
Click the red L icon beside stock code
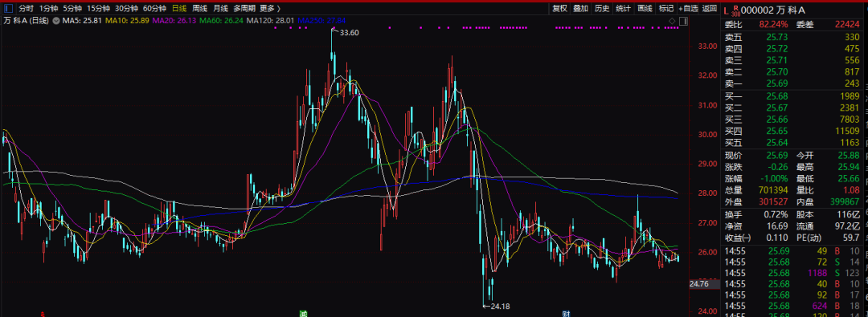pos(727,10)
